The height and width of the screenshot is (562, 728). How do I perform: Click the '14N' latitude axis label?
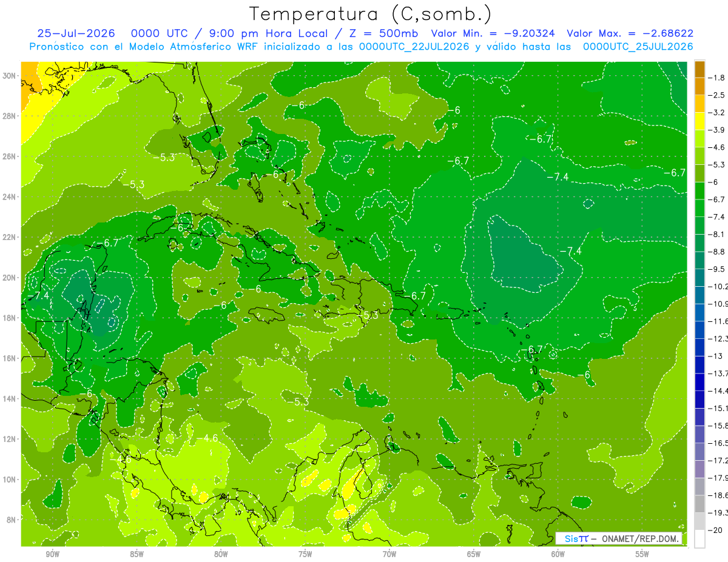click(x=10, y=398)
